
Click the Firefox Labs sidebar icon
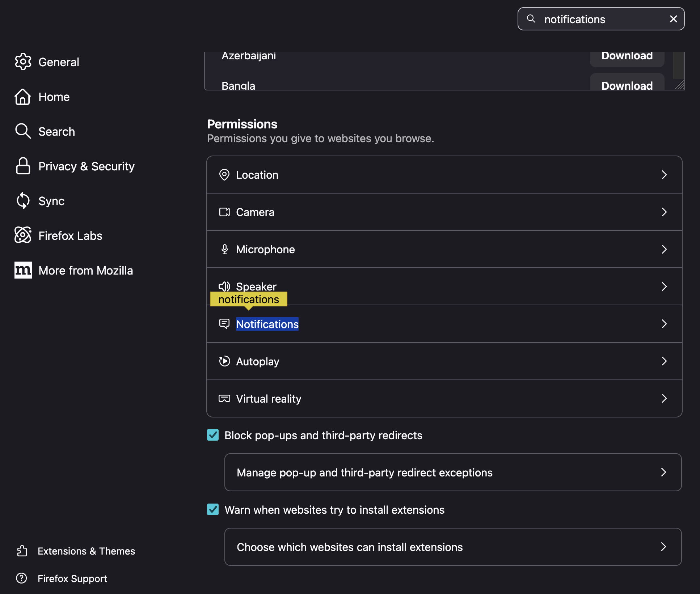coord(23,236)
